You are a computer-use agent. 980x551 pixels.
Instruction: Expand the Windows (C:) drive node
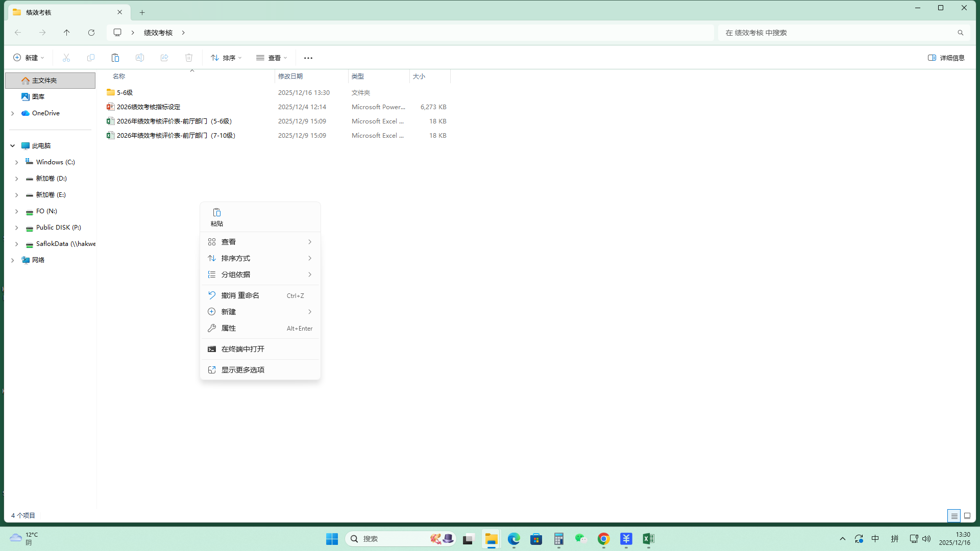[x=17, y=162]
